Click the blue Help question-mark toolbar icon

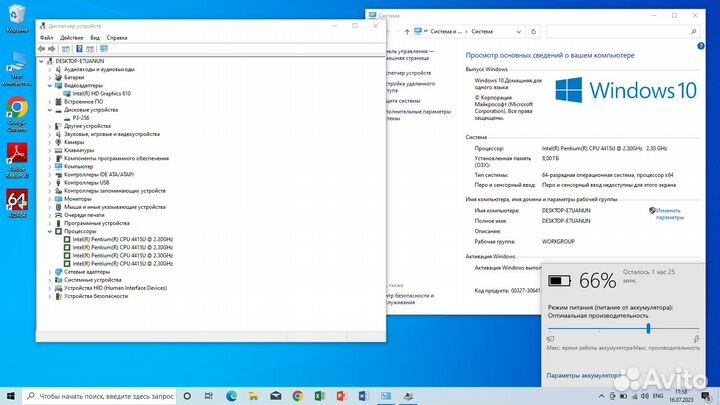[x=79, y=49]
